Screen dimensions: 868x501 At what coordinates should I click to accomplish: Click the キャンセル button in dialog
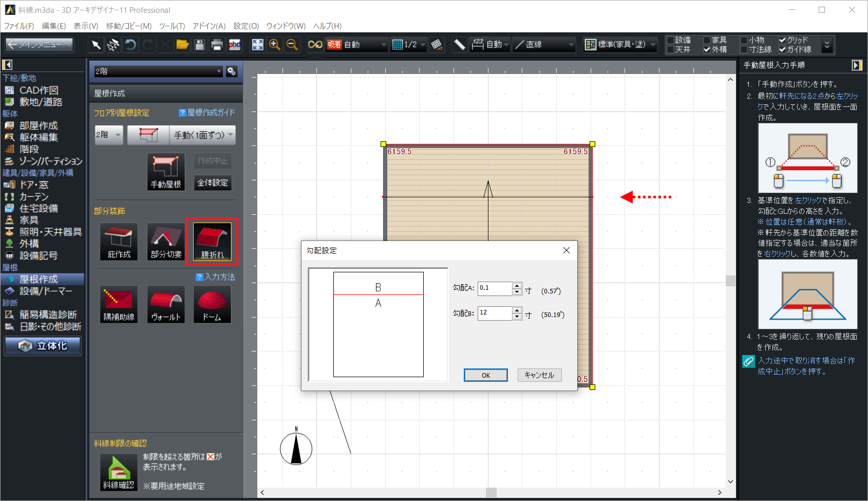coord(539,375)
